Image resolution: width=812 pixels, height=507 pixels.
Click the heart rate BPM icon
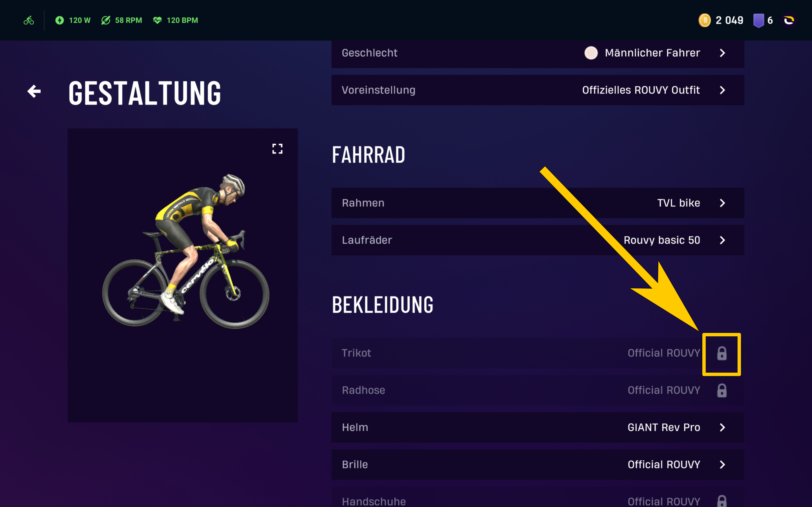tap(157, 21)
